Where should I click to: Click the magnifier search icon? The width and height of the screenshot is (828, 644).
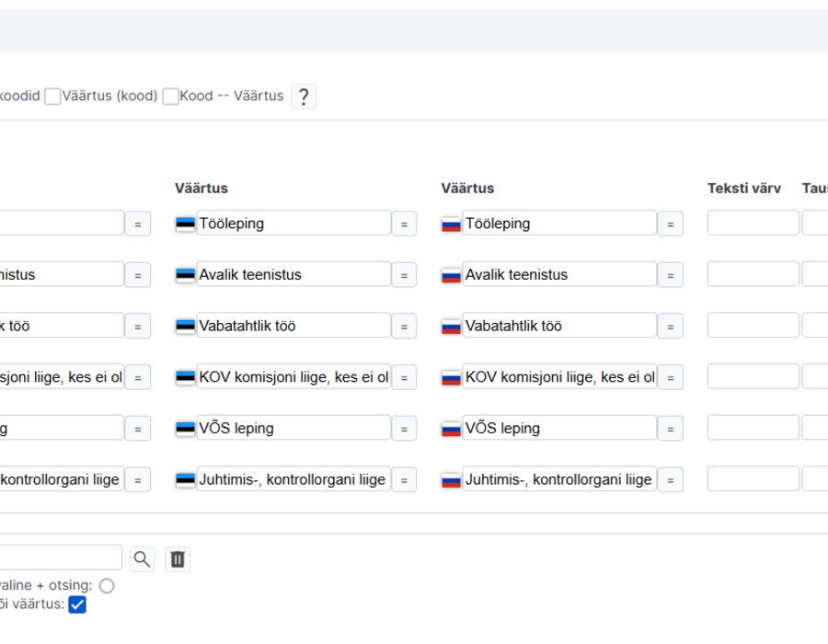(x=142, y=559)
